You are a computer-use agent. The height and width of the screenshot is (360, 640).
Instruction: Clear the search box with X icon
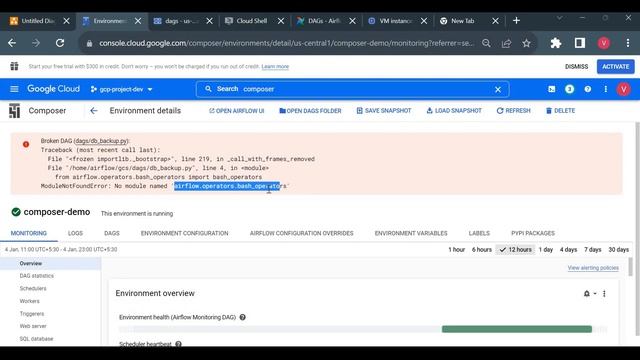tap(498, 89)
